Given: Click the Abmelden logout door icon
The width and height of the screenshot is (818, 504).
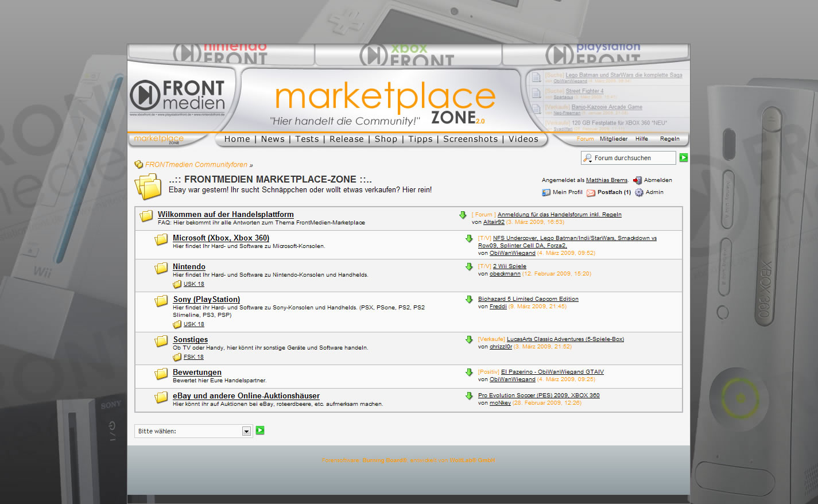Looking at the screenshot, I should [637, 180].
